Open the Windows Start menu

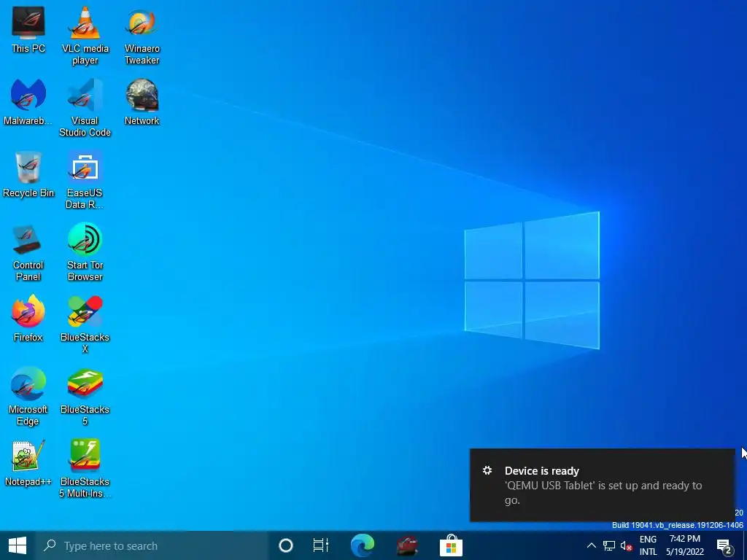(x=18, y=545)
